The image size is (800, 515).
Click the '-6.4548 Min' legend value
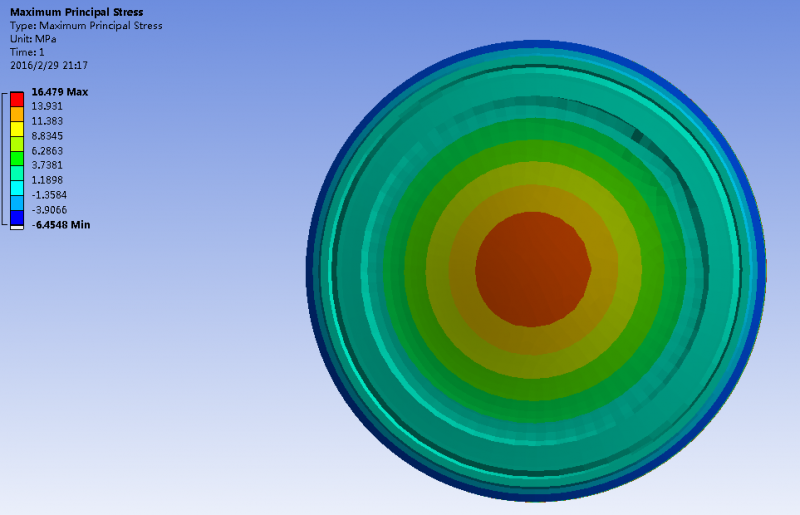click(x=61, y=225)
